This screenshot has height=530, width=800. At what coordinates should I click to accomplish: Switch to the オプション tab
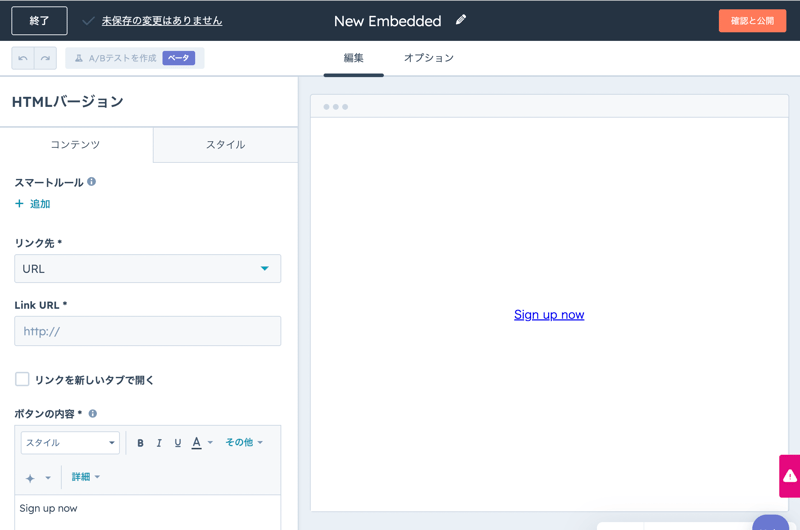pos(429,58)
